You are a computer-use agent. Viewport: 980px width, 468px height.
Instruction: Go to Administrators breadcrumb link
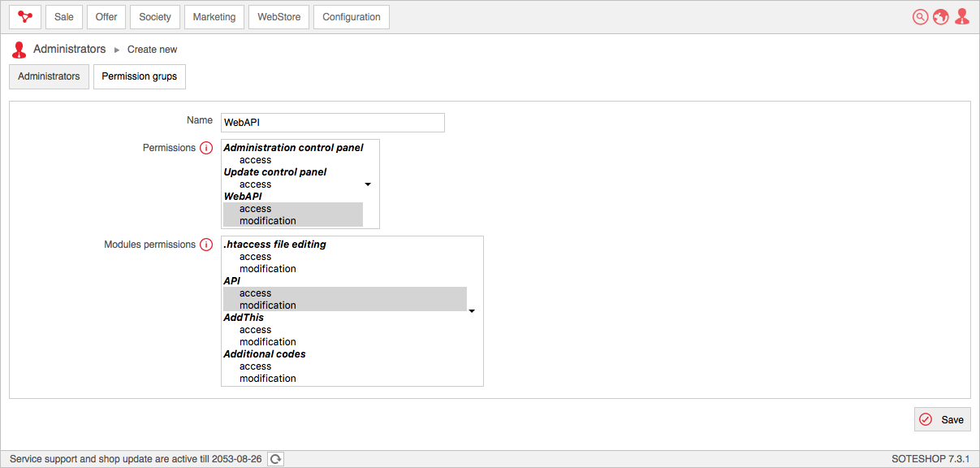70,50
